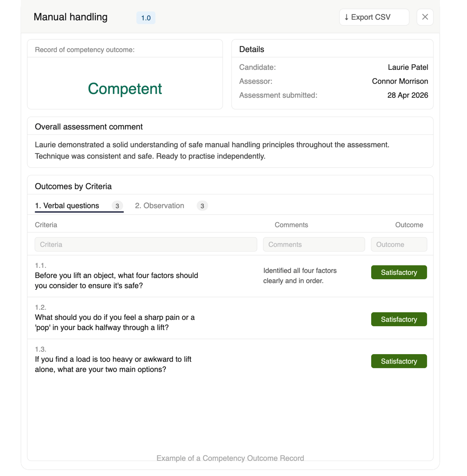Click the Manual handling title

point(71,17)
